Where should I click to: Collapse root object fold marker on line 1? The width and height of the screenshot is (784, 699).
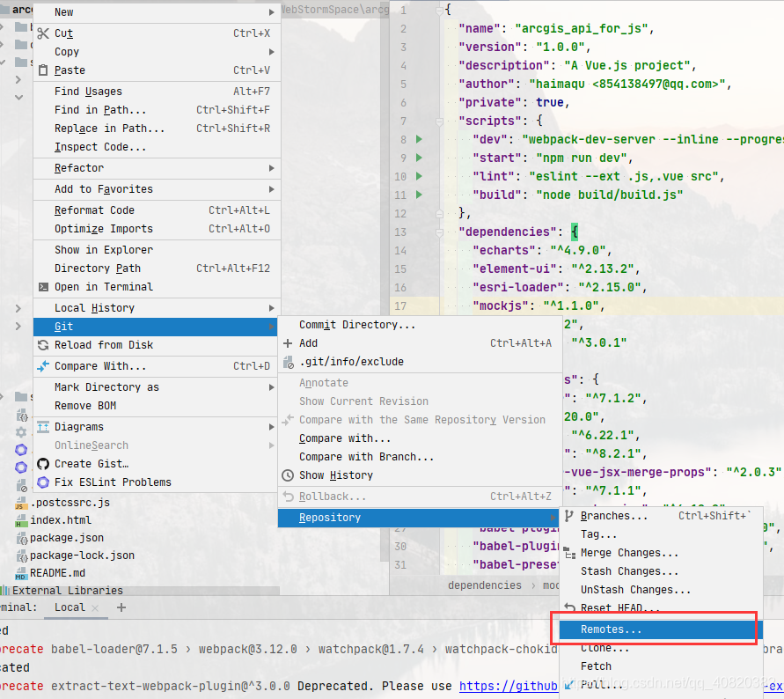(x=439, y=10)
